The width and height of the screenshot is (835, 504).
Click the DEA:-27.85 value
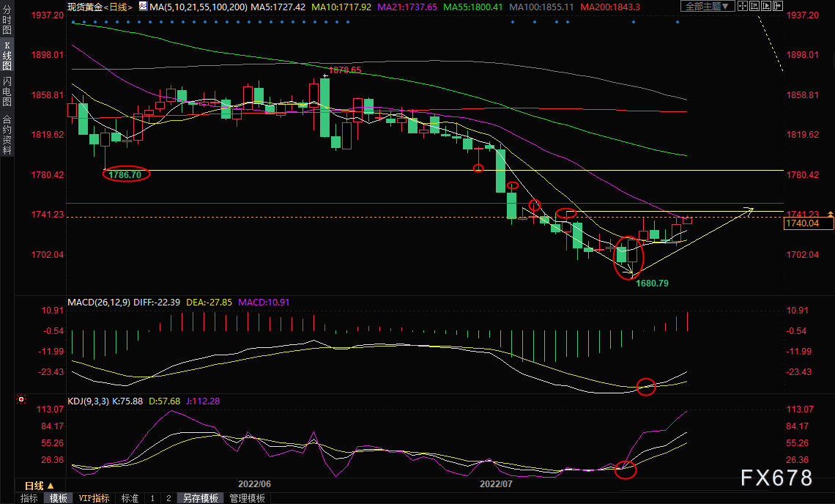(209, 302)
